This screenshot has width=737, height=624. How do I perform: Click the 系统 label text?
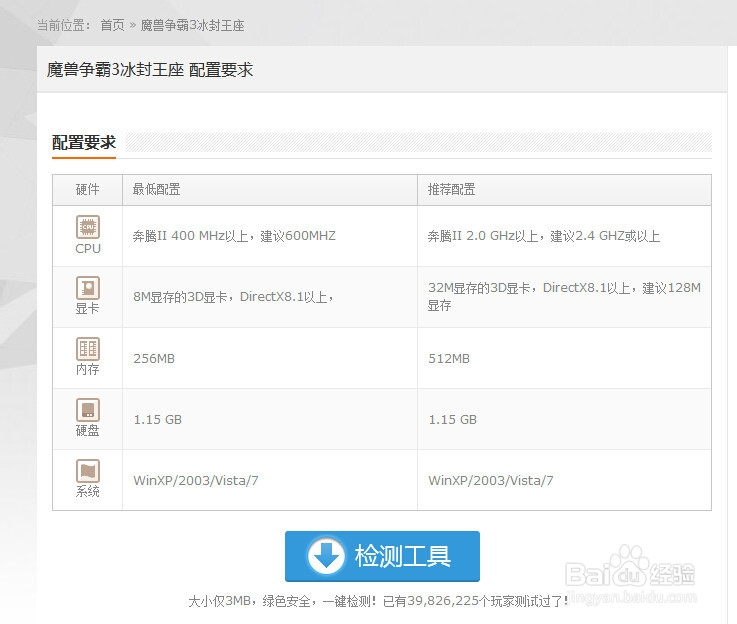tap(87, 491)
